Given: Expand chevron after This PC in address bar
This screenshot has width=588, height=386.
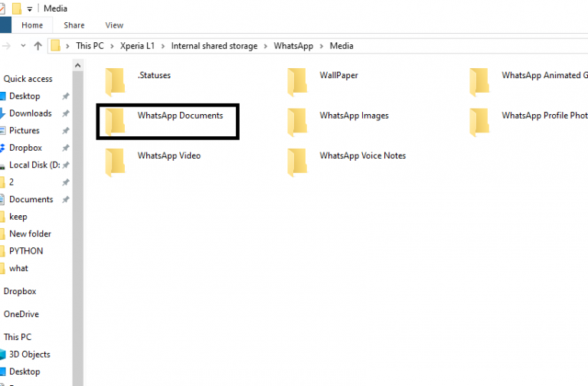Looking at the screenshot, I should (112, 46).
